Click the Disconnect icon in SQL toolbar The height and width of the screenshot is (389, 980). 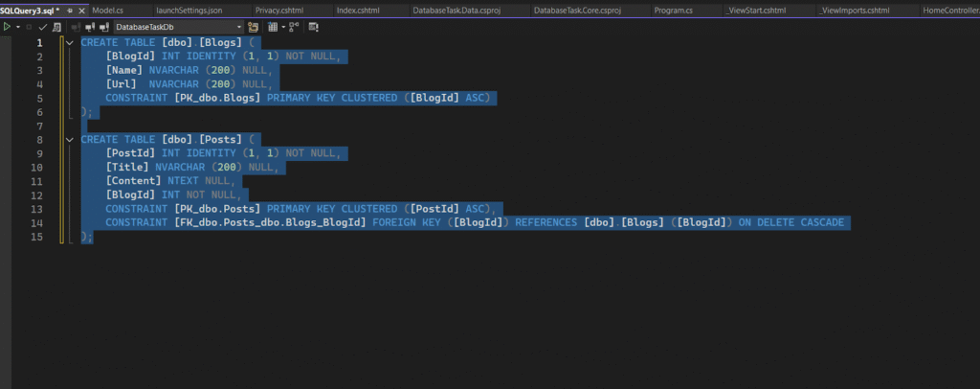90,27
